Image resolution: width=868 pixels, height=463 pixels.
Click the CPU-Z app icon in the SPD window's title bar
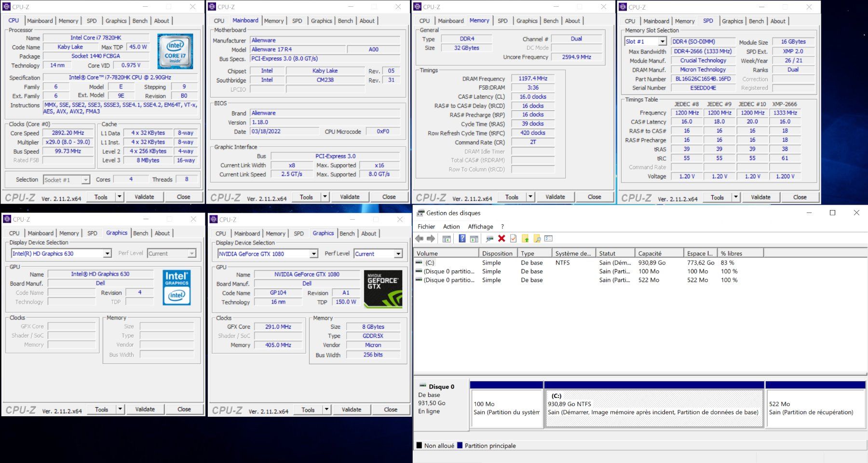[623, 7]
